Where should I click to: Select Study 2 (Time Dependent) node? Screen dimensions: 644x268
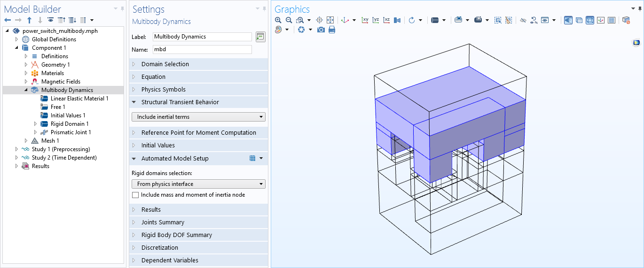tap(64, 158)
